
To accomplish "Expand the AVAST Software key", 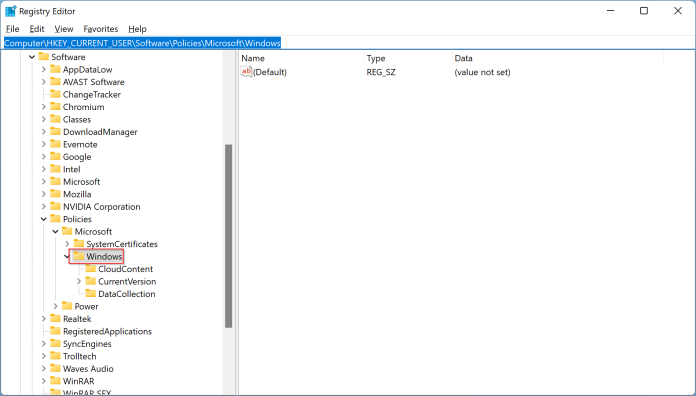I will click(x=44, y=82).
